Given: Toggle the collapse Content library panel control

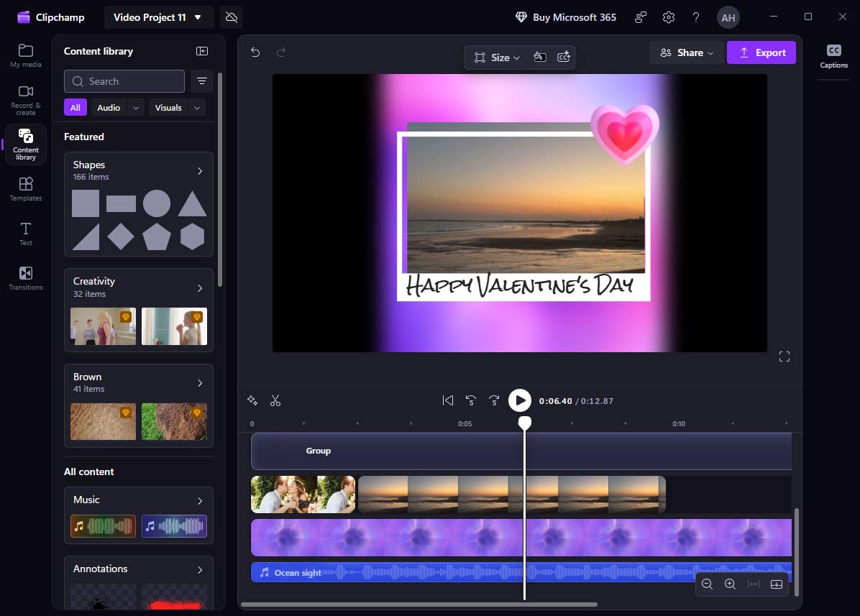Looking at the screenshot, I should (202, 50).
